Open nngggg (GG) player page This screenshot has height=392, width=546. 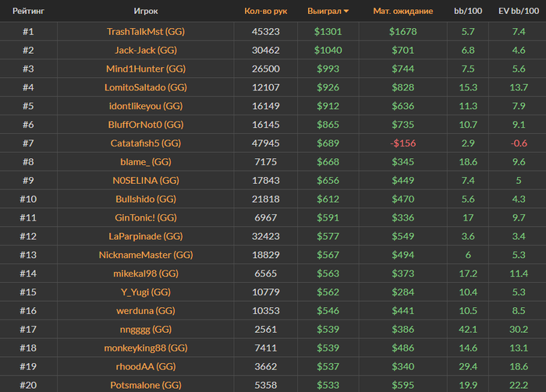click(x=146, y=330)
